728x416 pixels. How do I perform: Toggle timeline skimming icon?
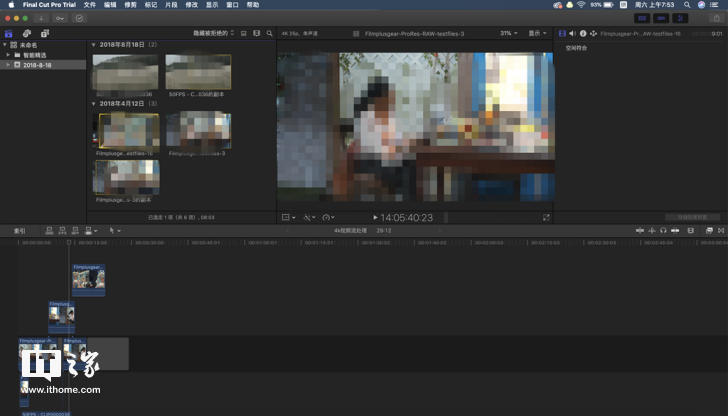coord(640,231)
